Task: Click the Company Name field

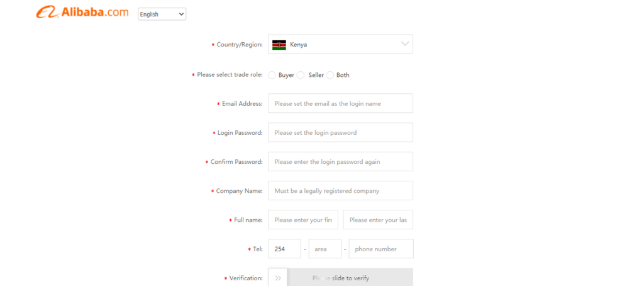Action: point(340,190)
